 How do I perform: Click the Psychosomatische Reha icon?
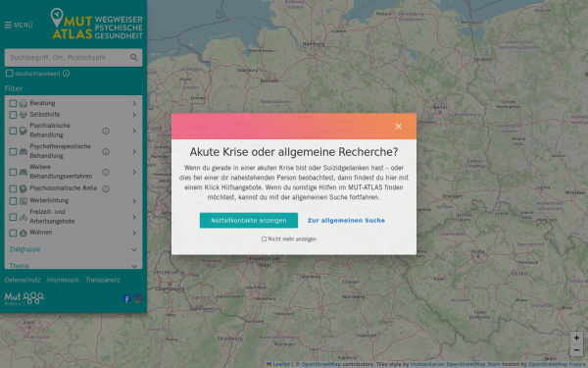24,188
